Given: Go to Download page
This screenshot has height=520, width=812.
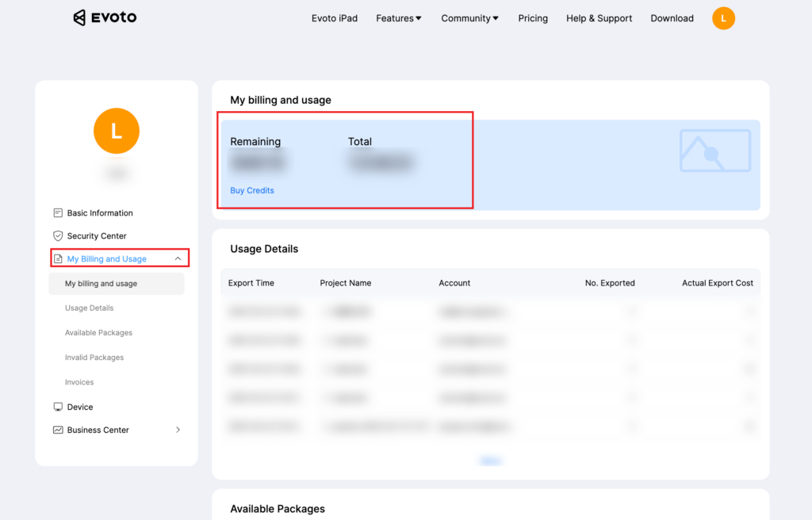Looking at the screenshot, I should point(672,18).
